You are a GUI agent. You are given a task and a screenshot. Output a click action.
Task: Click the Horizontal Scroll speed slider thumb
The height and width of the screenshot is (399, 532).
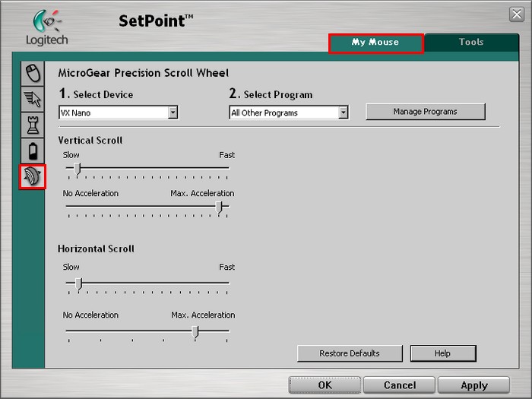[79, 283]
